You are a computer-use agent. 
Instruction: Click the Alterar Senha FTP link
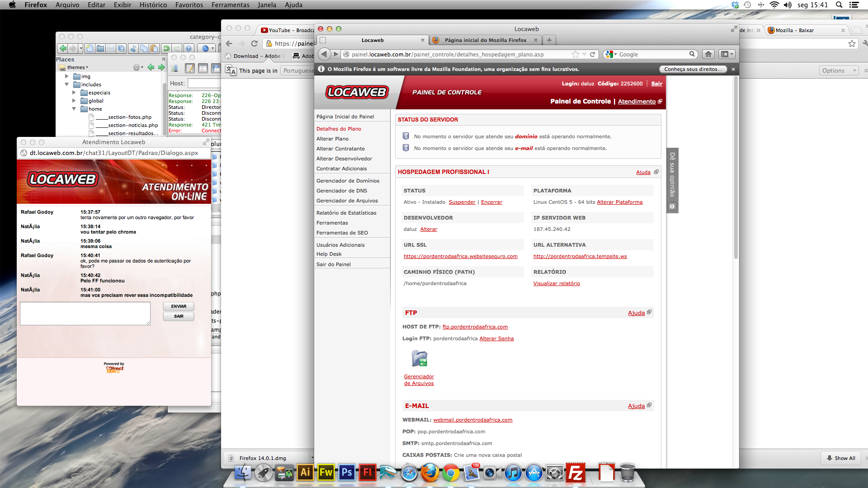click(496, 338)
